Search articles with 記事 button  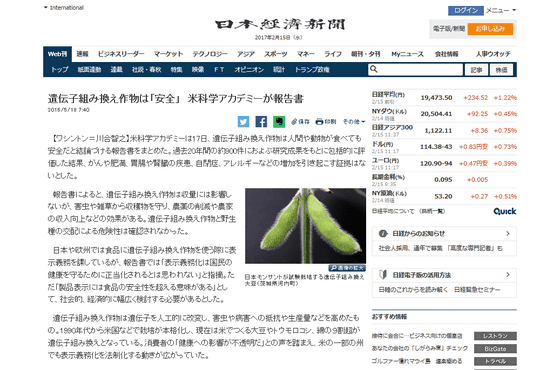[476, 70]
